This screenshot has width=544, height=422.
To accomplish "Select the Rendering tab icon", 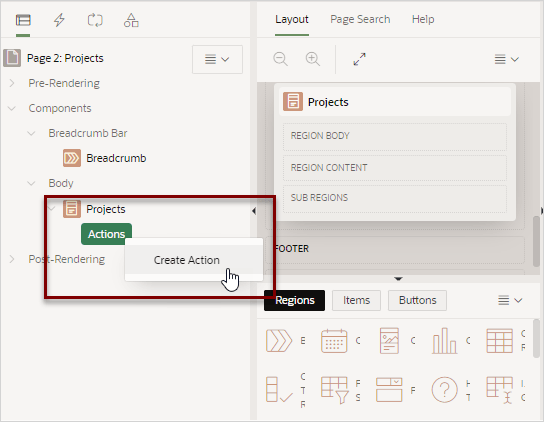I will [23, 20].
